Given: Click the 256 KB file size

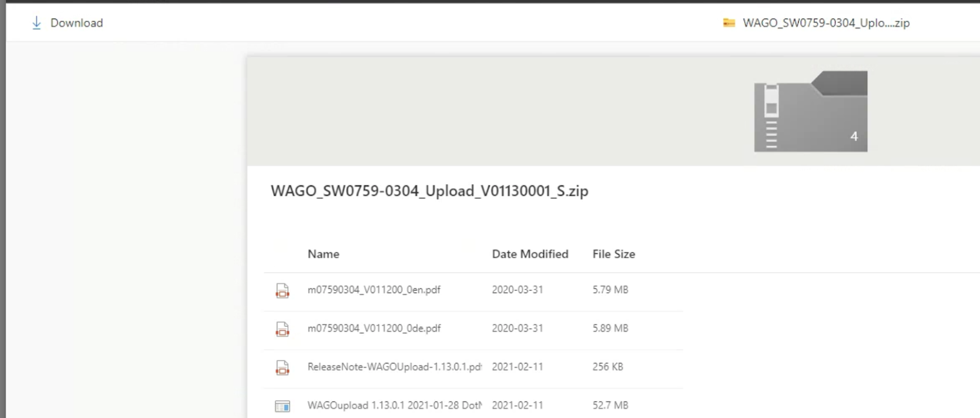Looking at the screenshot, I should tap(608, 367).
